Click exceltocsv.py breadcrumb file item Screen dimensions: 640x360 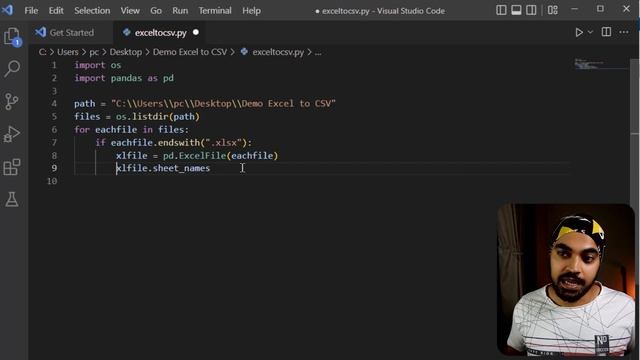273,52
